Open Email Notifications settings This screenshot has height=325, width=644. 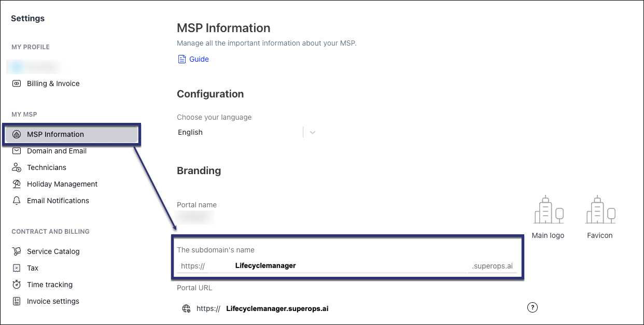click(58, 201)
